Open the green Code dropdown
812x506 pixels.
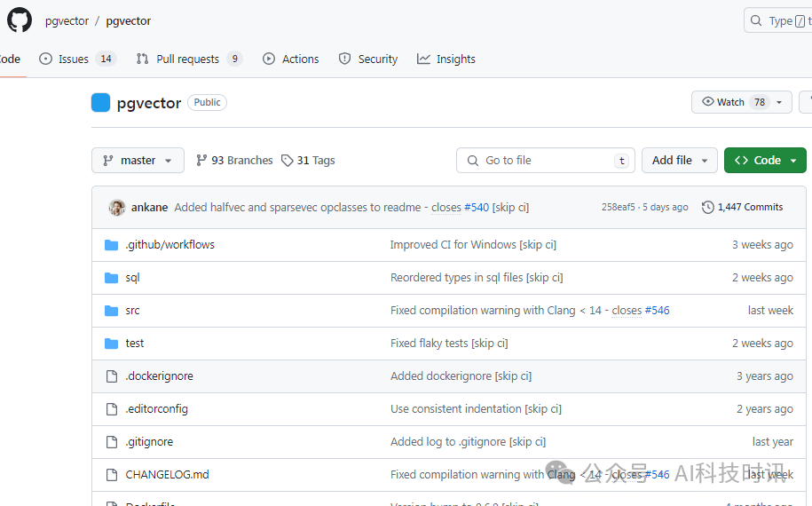(x=765, y=161)
